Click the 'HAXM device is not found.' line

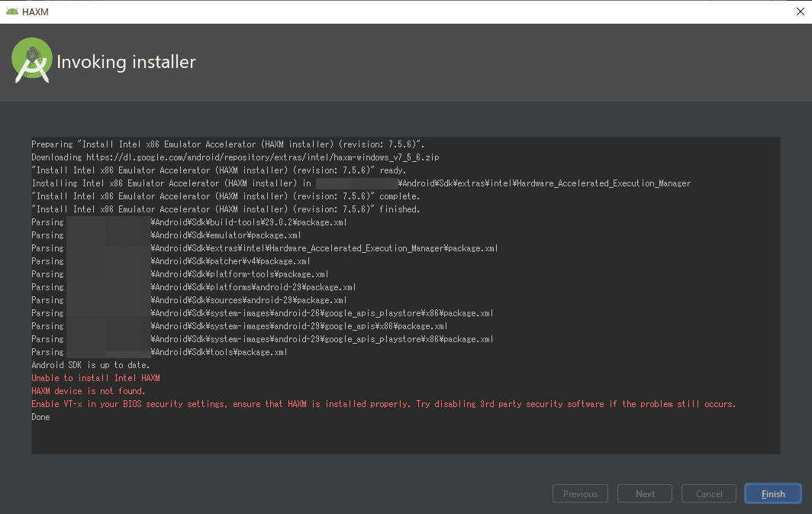pyautogui.click(x=88, y=391)
